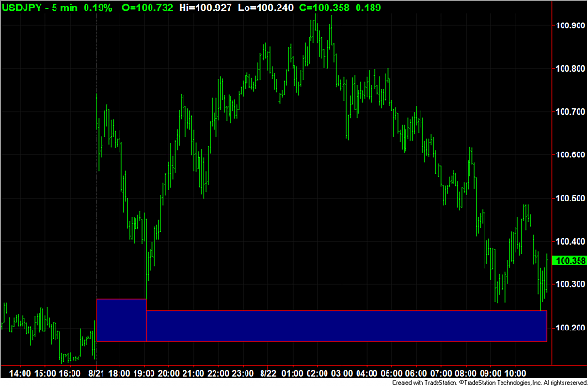
Task: Click the 8/21 date axis label
Action: pyautogui.click(x=97, y=374)
